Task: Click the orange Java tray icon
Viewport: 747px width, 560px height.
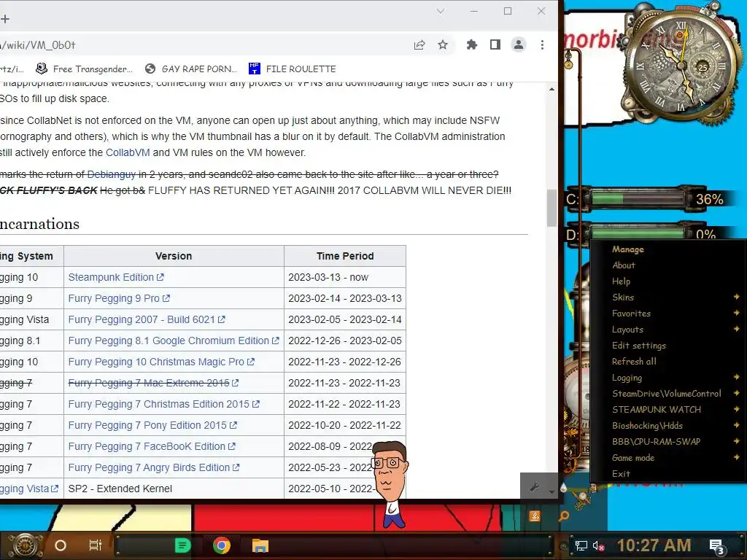Action: [535, 516]
